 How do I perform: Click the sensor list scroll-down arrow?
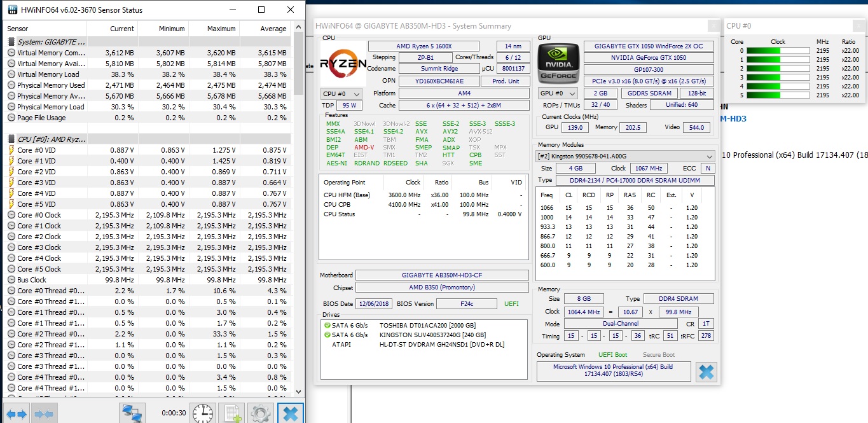point(299,392)
